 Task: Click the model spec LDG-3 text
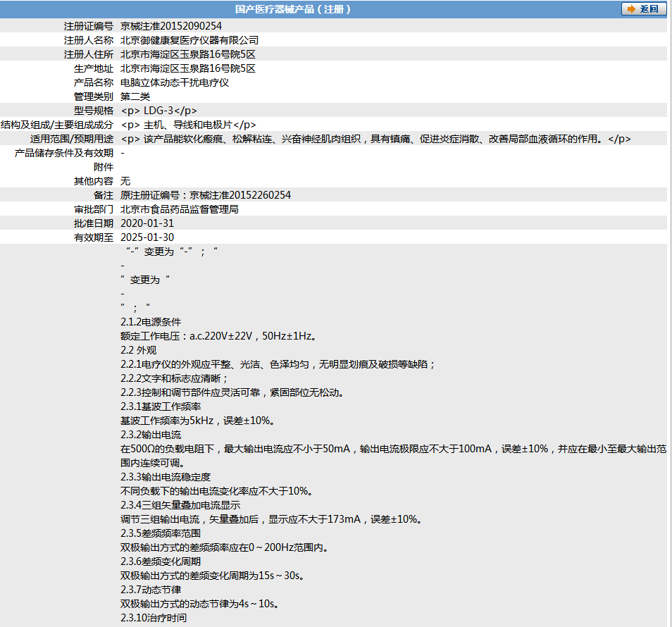coord(159,111)
